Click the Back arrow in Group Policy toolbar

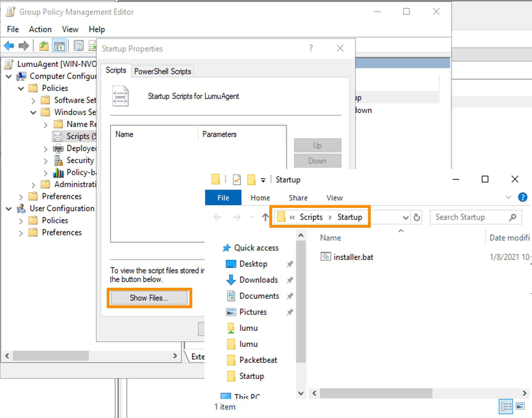(x=9, y=45)
